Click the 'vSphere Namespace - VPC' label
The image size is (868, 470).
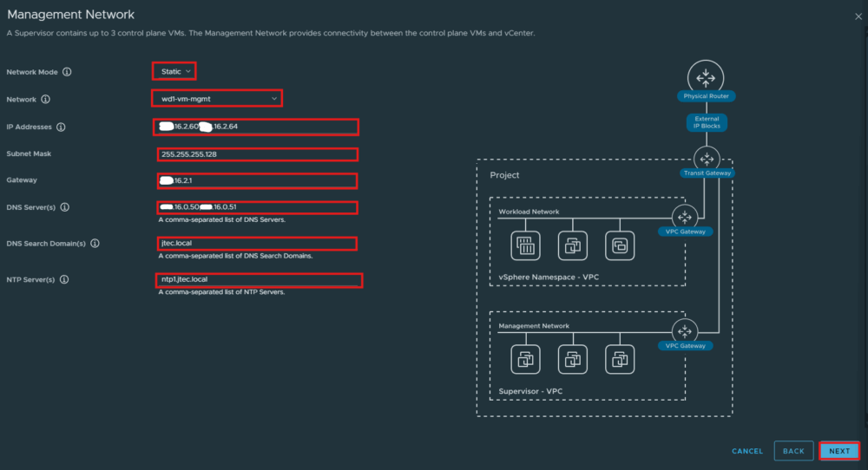(x=549, y=277)
